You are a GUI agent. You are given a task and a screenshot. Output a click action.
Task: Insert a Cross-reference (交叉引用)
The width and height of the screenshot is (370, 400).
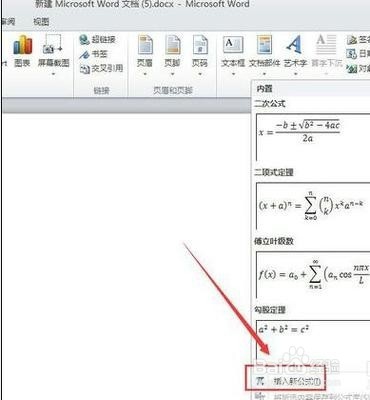(101, 69)
